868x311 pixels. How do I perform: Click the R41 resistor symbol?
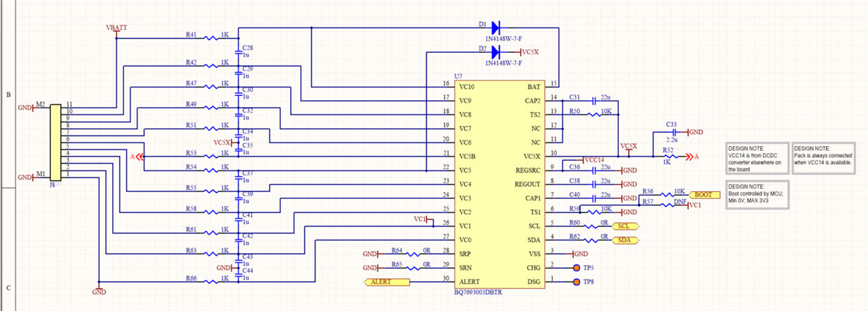(x=212, y=38)
